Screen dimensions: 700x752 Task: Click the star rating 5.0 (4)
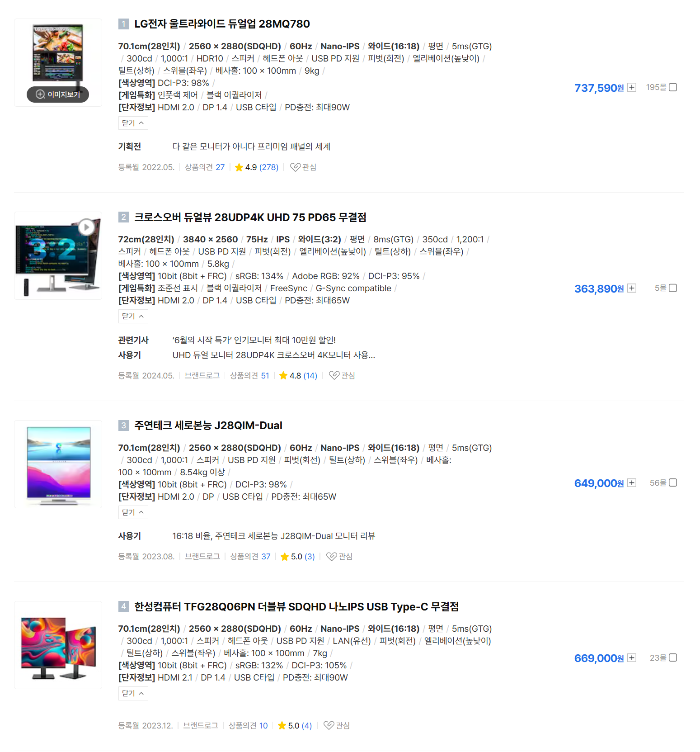295,726
